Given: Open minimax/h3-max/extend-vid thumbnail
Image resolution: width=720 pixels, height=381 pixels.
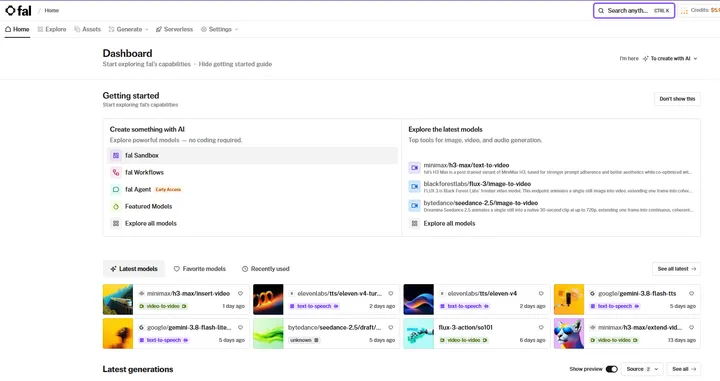Looking at the screenshot, I should pos(569,333).
